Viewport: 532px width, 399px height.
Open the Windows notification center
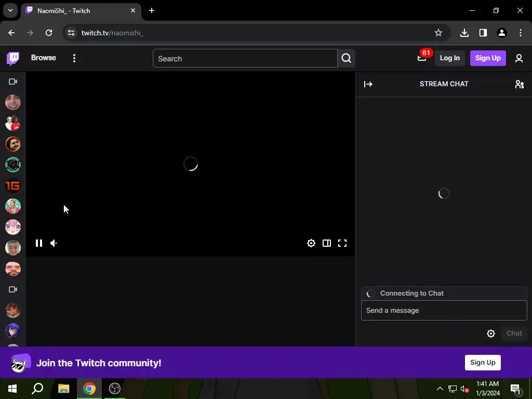click(515, 389)
